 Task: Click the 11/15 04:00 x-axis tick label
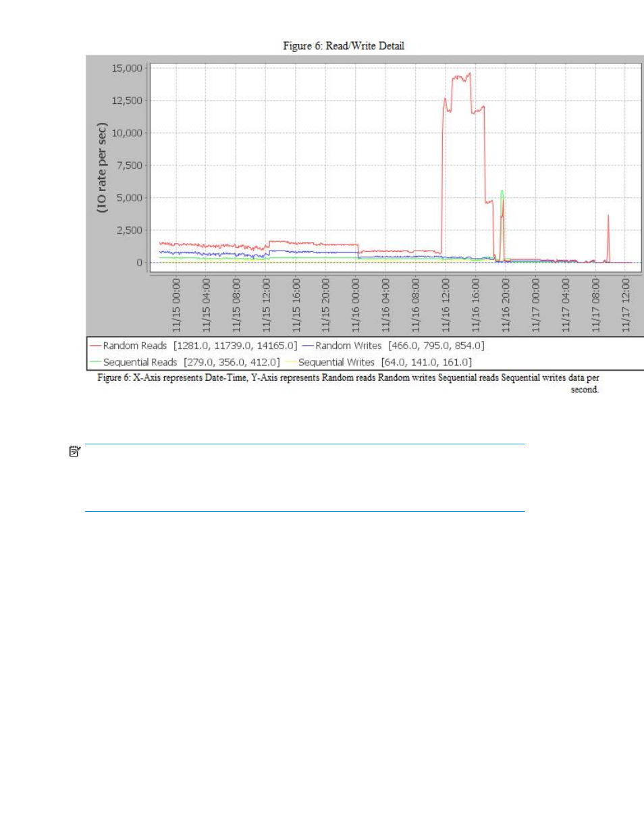[207, 305]
